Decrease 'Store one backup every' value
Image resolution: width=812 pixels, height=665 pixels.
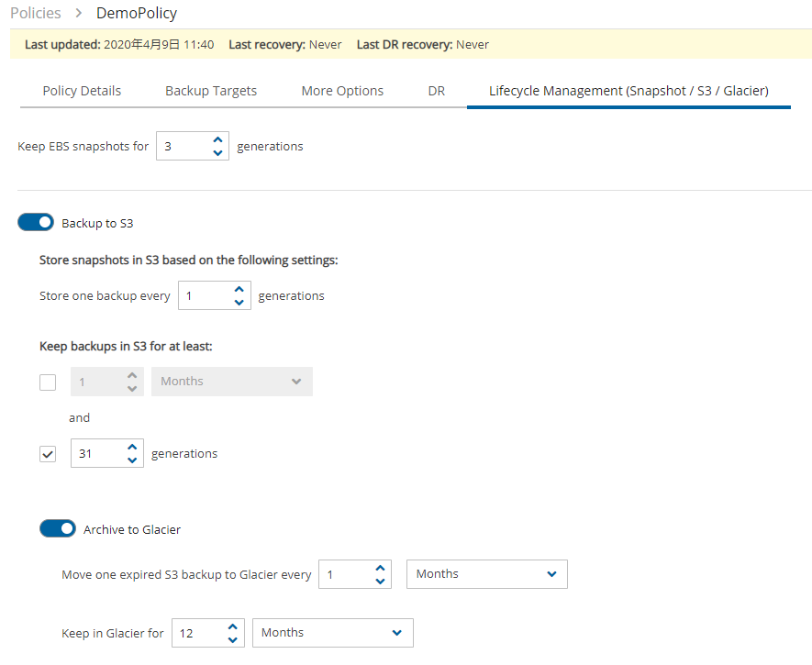pyautogui.click(x=239, y=302)
